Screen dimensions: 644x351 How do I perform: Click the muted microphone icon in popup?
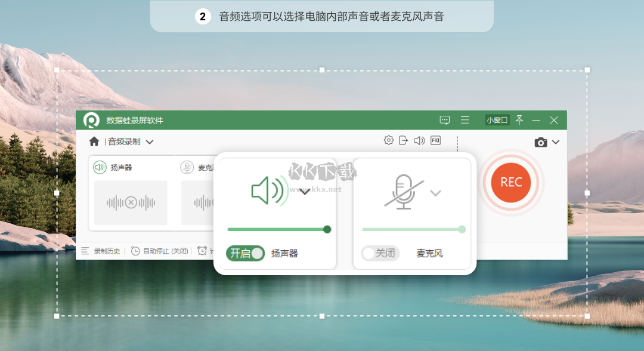404,192
